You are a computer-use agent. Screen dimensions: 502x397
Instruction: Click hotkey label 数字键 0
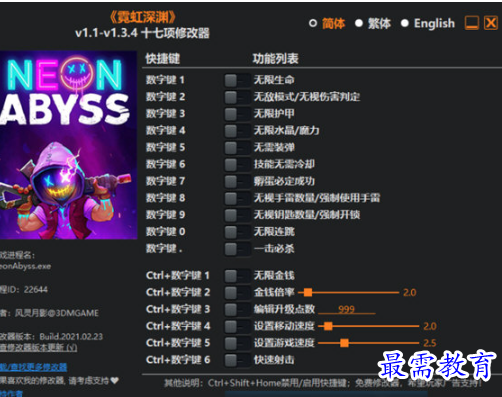point(165,232)
